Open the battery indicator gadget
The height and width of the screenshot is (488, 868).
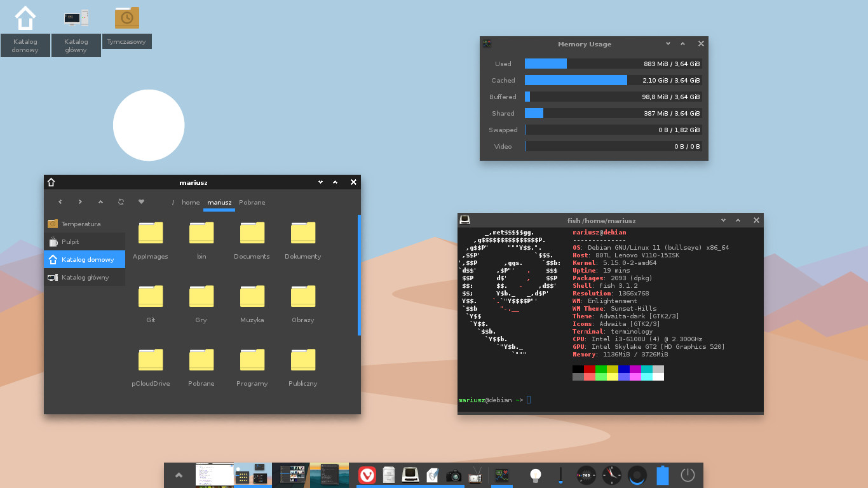tap(663, 475)
